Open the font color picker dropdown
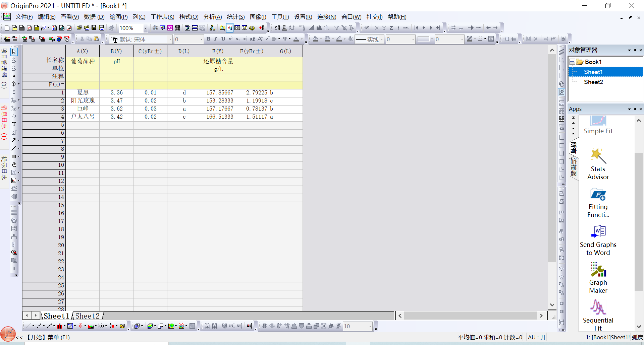This screenshot has height=345, width=644. pyautogui.click(x=301, y=40)
